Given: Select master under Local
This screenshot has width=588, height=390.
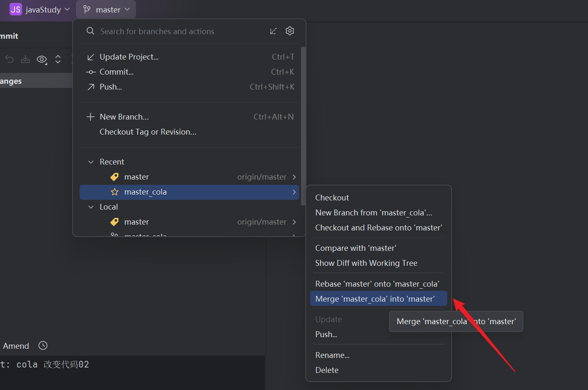Looking at the screenshot, I should pos(190,222).
